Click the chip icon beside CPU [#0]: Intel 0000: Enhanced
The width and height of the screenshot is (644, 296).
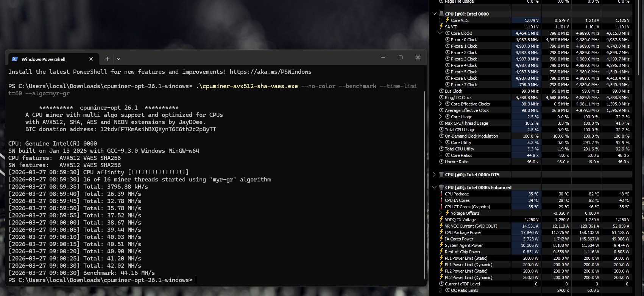(441, 188)
